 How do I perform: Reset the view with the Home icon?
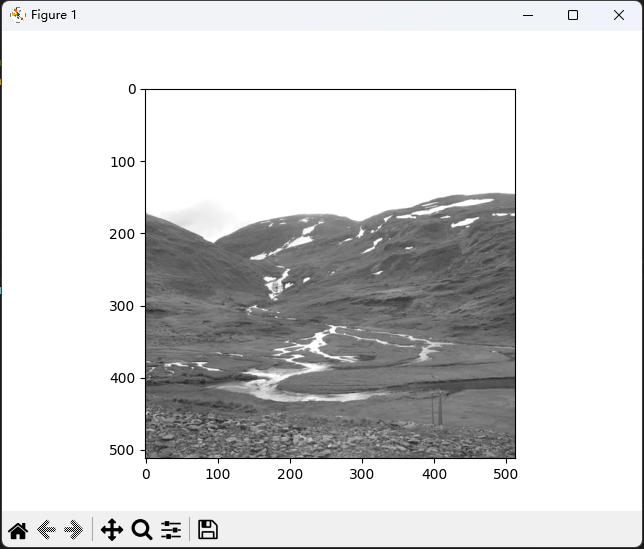[x=18, y=530]
